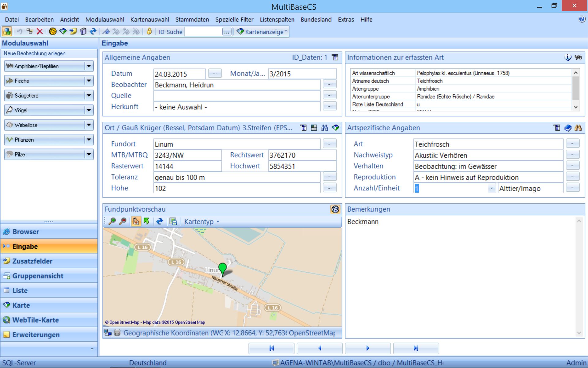Click binoculars icon in Ort panel header
The image size is (588, 368).
tap(325, 128)
